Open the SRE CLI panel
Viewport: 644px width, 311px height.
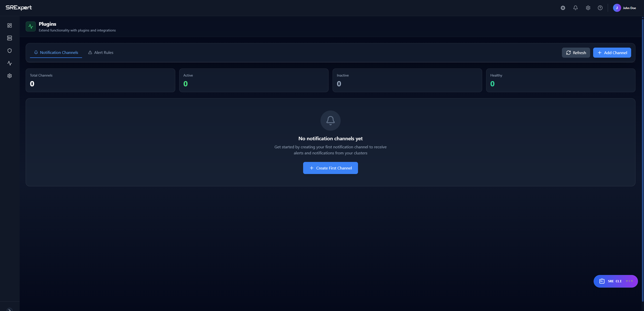point(615,281)
